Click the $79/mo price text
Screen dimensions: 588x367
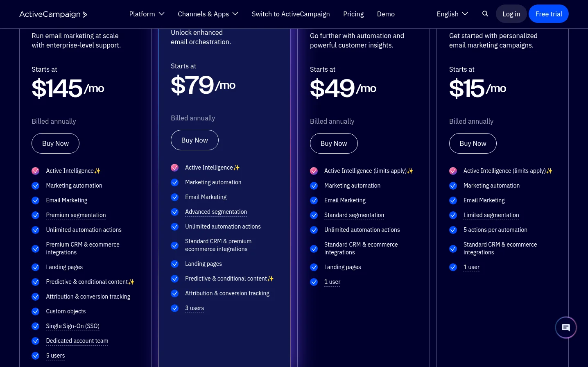[203, 85]
